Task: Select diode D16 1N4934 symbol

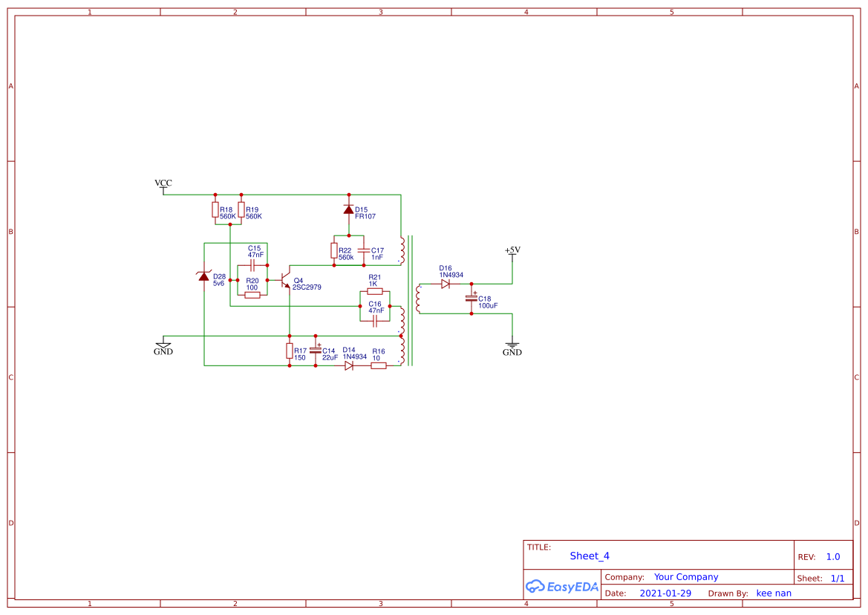Action: click(x=445, y=284)
